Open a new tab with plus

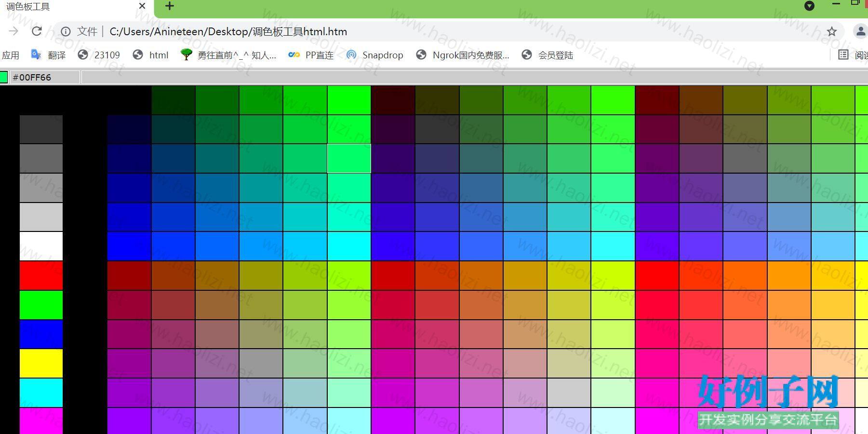[169, 6]
